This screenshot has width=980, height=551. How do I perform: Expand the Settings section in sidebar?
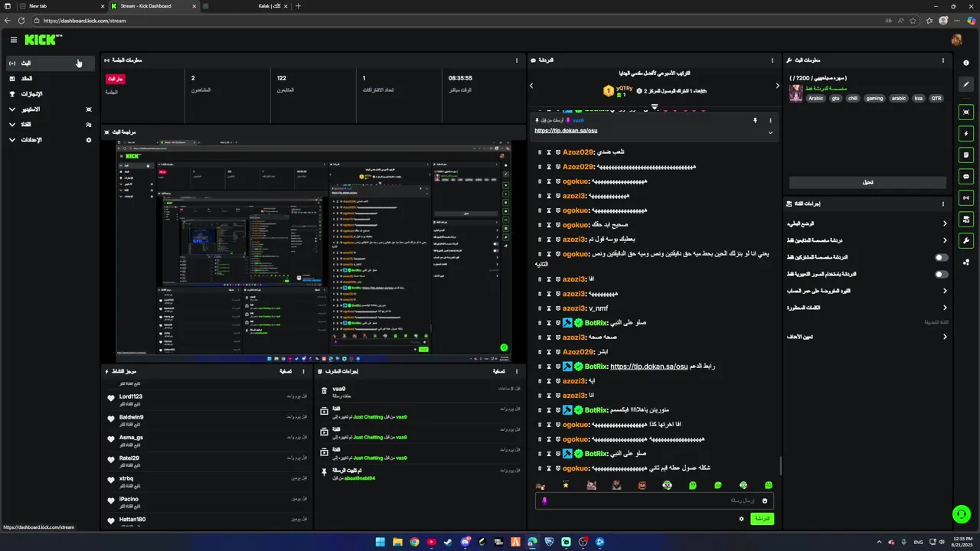[x=50, y=140]
